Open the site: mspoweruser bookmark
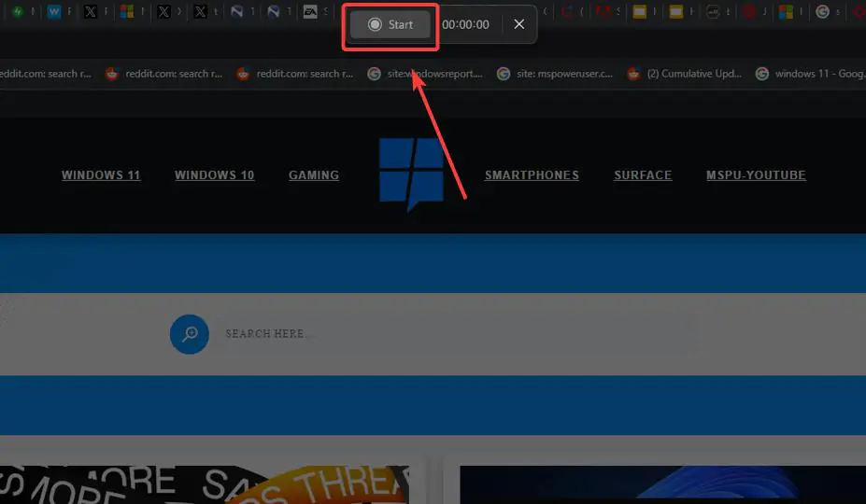The image size is (866, 504). point(555,74)
